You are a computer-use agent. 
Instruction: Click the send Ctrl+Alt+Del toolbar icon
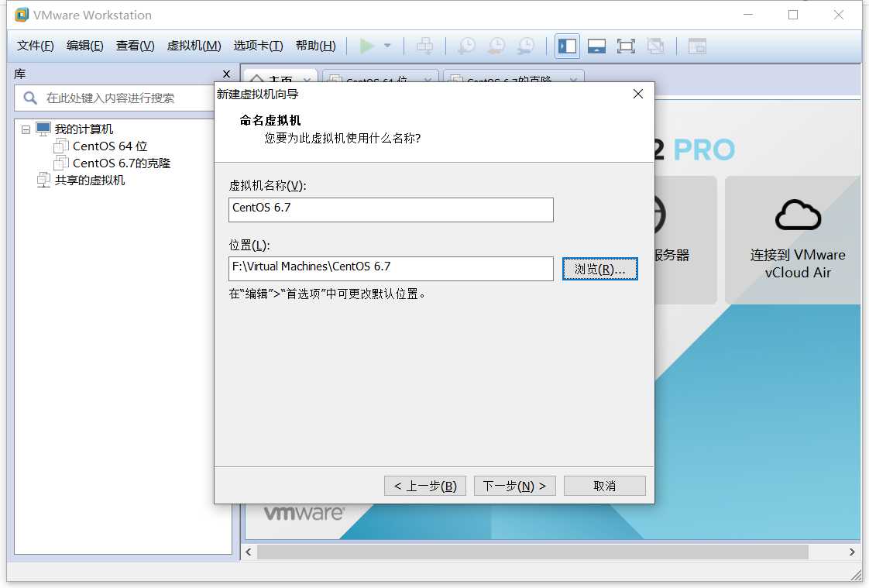tap(425, 46)
